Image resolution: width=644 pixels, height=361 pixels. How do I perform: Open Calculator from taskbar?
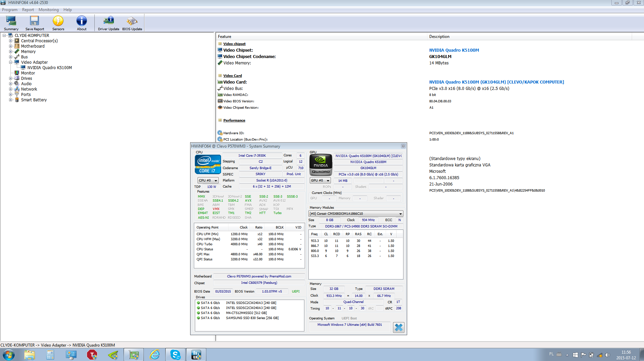point(50,355)
